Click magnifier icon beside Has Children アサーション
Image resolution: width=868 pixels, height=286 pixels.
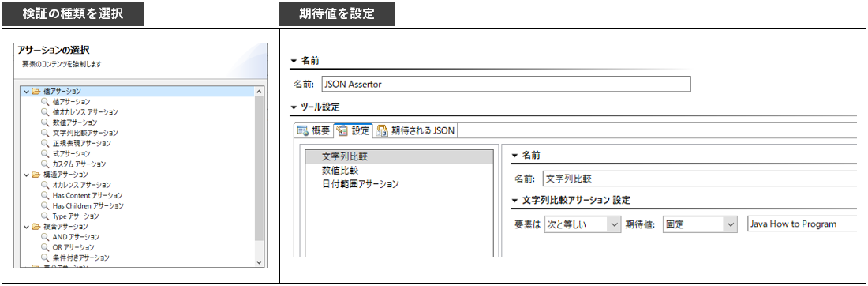44,205
